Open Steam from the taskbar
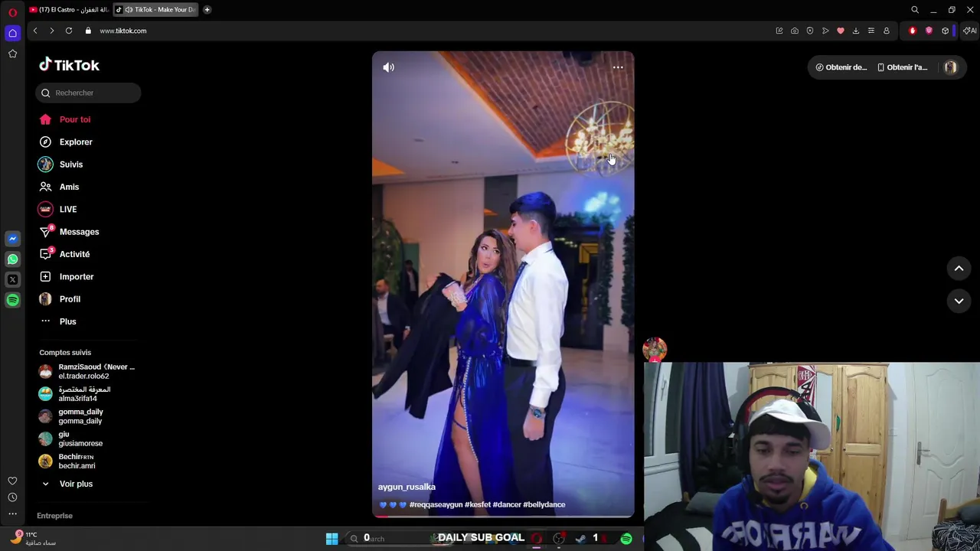 point(581,539)
